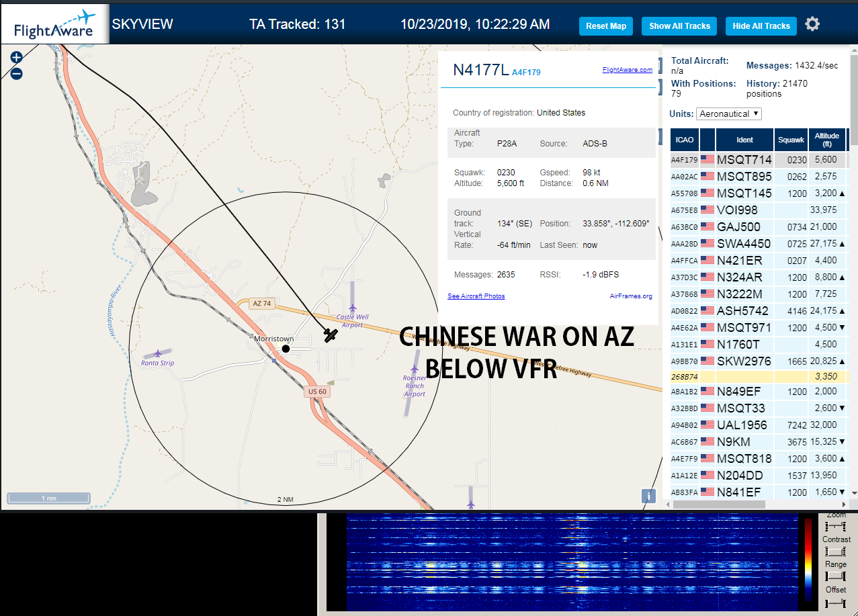Click the map info 'i' icon
Viewport: 858px width, 616px height.
point(648,496)
